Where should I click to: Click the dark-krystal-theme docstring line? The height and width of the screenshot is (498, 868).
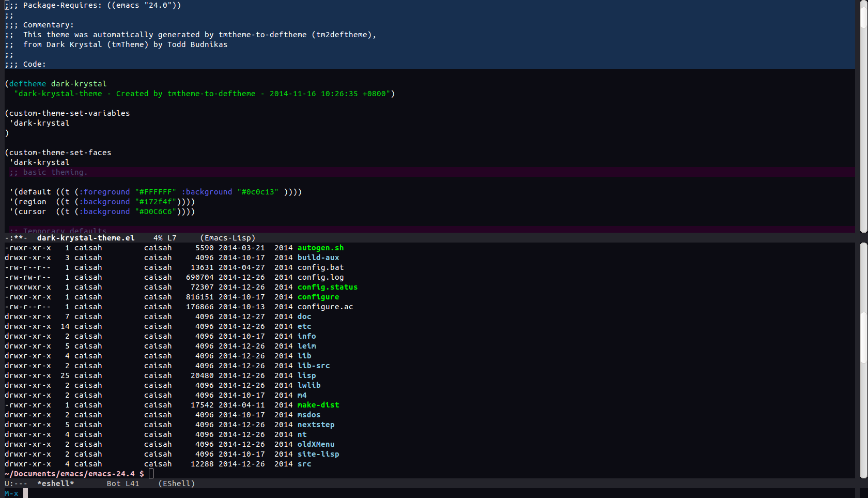tap(204, 94)
